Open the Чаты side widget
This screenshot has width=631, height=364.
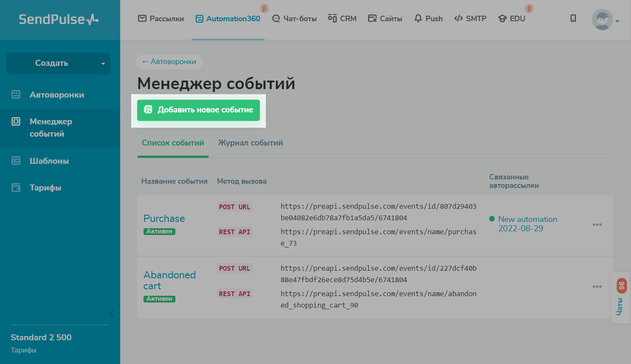point(621,298)
